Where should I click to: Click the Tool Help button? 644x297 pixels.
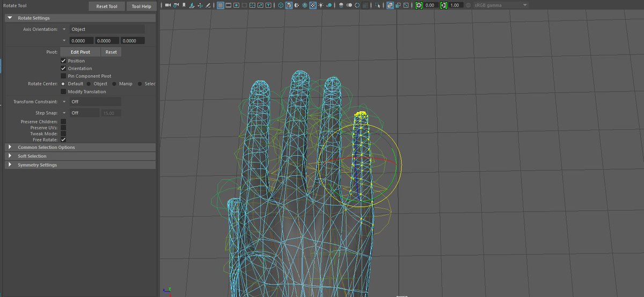tap(142, 6)
